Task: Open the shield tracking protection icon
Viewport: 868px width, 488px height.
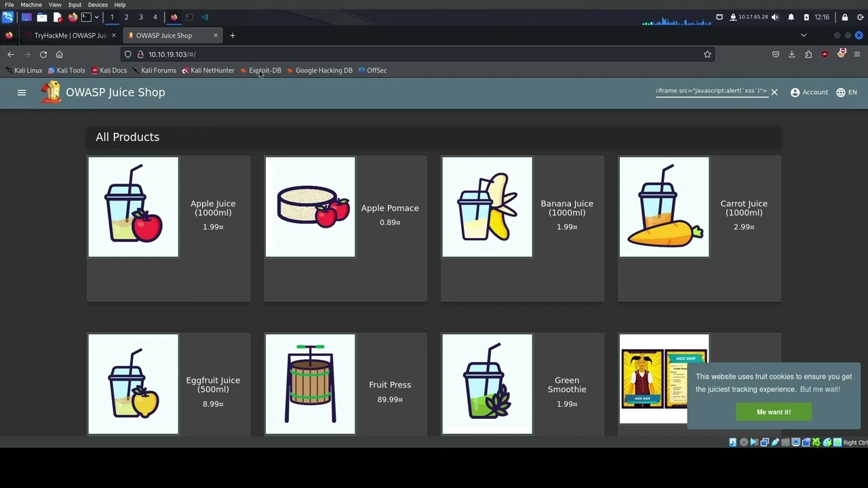Action: pyautogui.click(x=128, y=54)
